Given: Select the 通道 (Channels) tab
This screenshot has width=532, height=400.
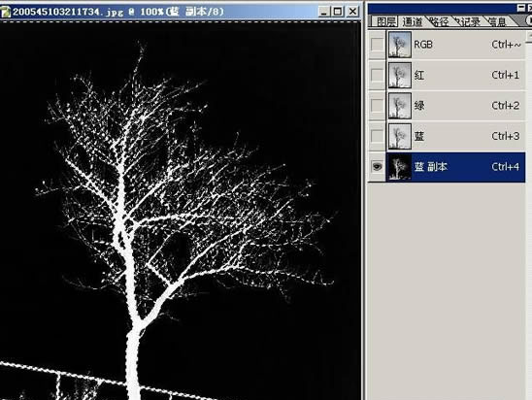Looking at the screenshot, I should tap(413, 21).
